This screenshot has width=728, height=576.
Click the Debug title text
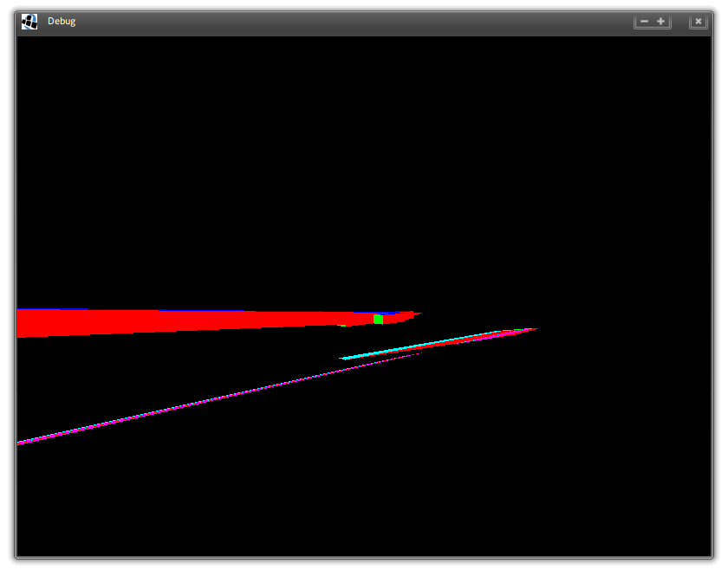(62, 22)
